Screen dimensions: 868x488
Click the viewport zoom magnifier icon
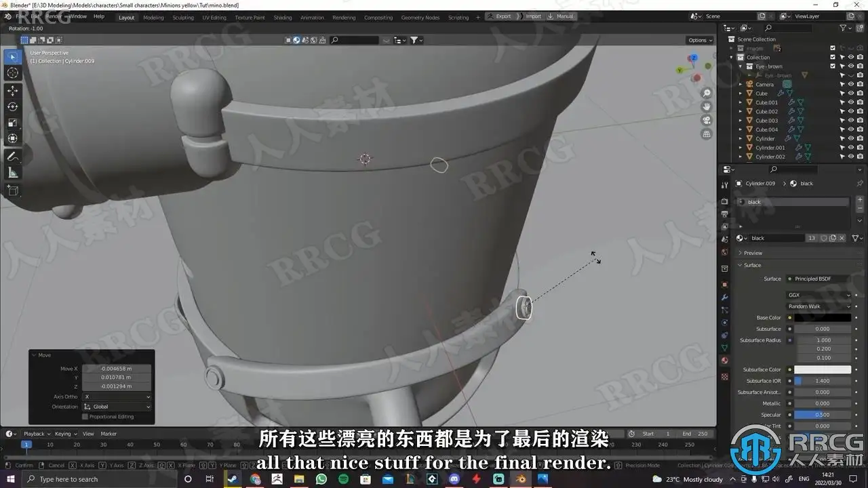coord(707,93)
